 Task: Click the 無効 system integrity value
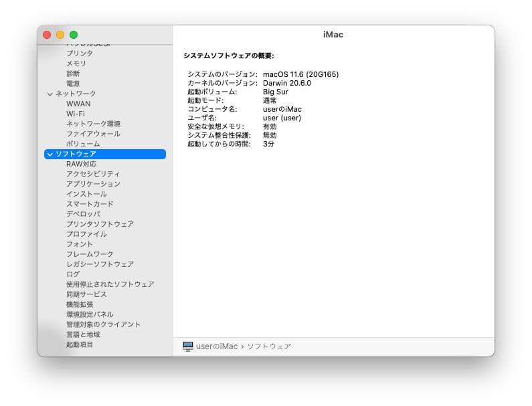(x=270, y=135)
